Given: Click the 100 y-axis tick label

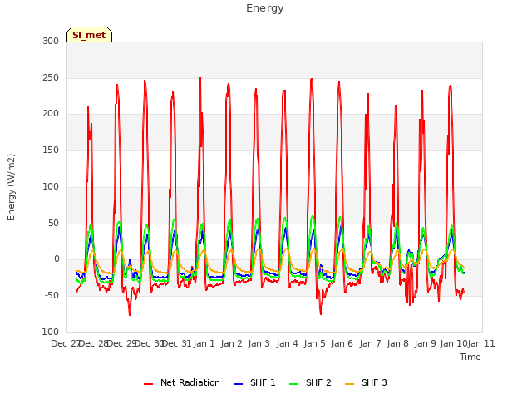Looking at the screenshot, I should (51, 186).
